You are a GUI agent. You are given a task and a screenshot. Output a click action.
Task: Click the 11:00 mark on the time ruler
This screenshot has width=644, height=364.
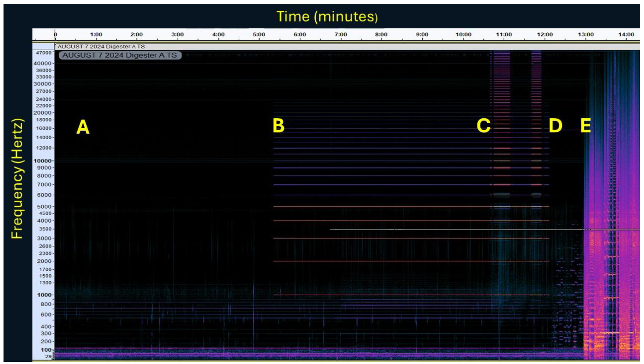[504, 34]
